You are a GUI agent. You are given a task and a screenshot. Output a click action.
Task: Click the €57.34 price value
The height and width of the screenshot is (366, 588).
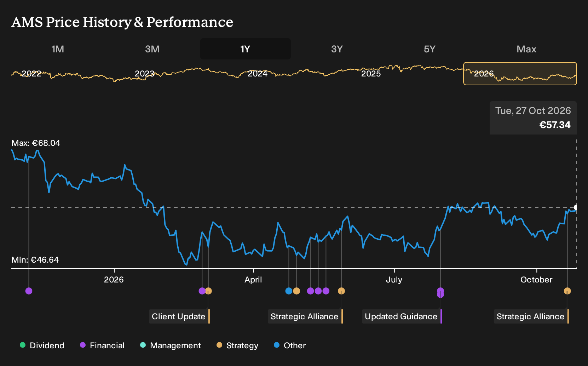pos(555,125)
